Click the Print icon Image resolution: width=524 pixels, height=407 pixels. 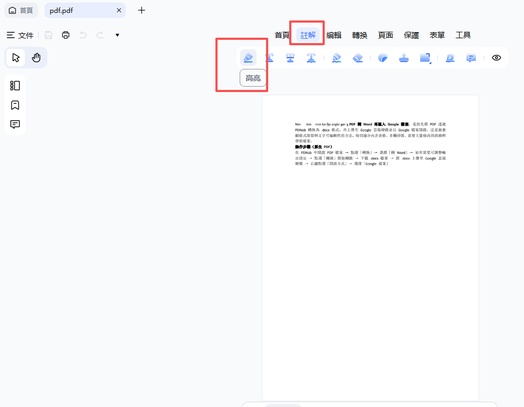[66, 35]
